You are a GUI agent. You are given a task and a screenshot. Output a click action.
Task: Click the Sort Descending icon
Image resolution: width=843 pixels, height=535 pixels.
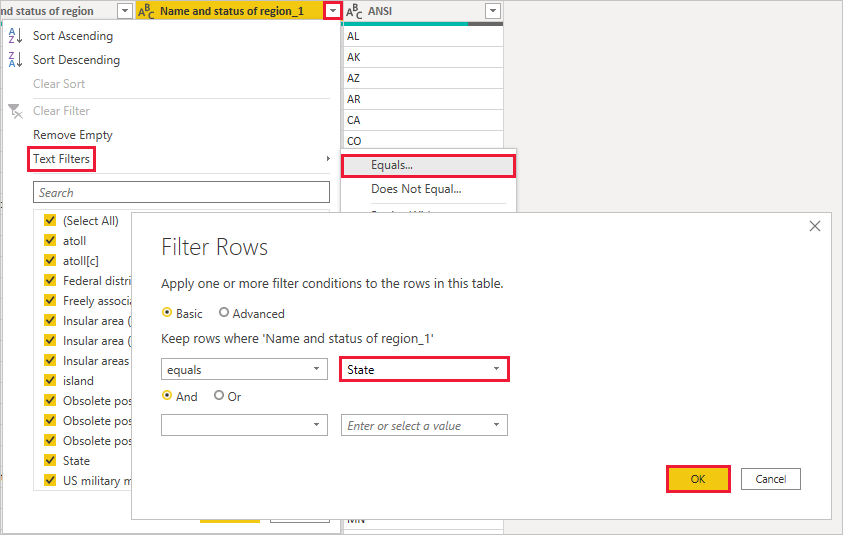(14, 60)
